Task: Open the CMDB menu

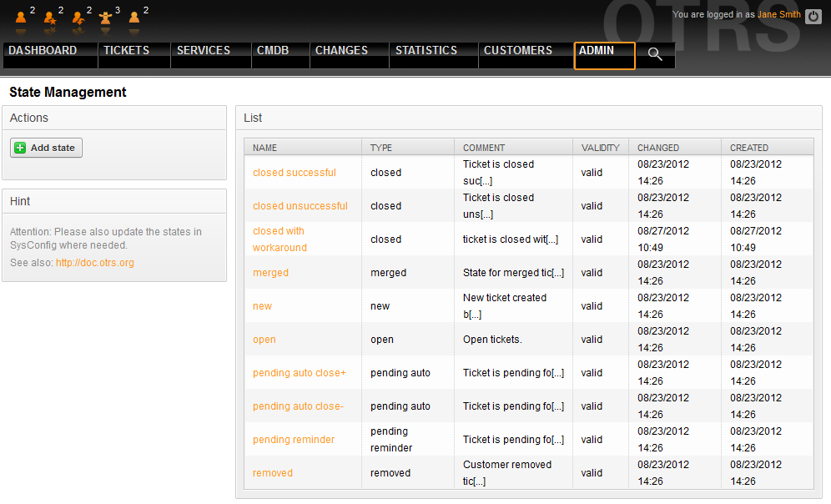Action: 273,51
